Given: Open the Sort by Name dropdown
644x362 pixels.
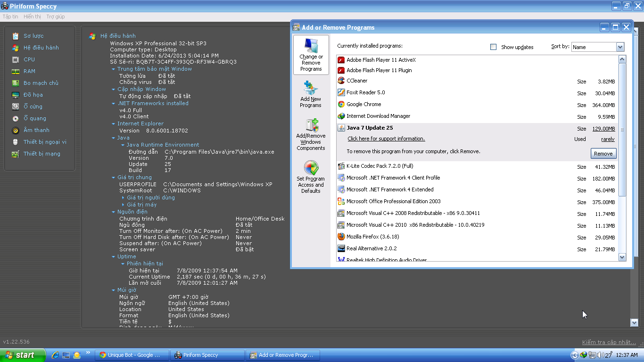Looking at the screenshot, I should 620,47.
